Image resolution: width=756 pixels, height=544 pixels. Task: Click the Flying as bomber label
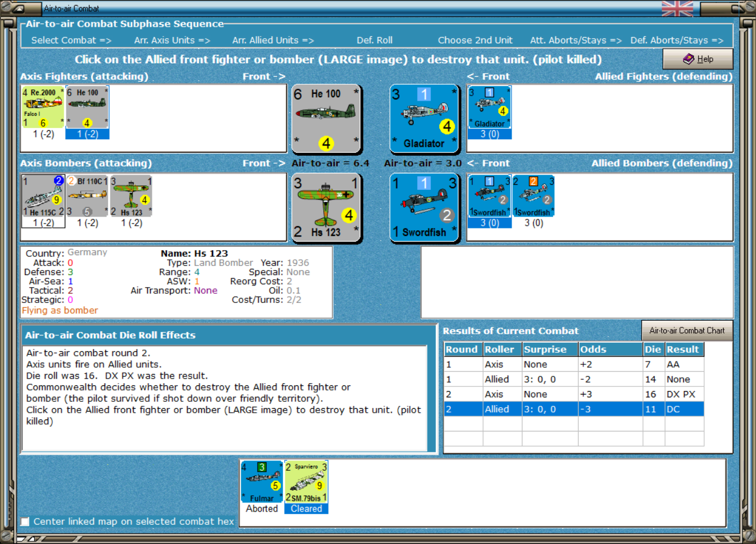point(60,310)
